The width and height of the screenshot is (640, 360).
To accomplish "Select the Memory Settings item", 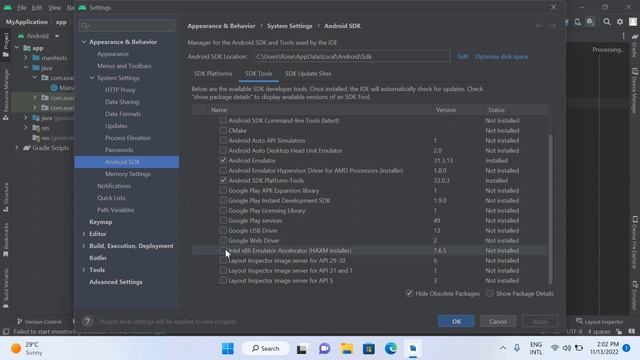I will coord(127,174).
